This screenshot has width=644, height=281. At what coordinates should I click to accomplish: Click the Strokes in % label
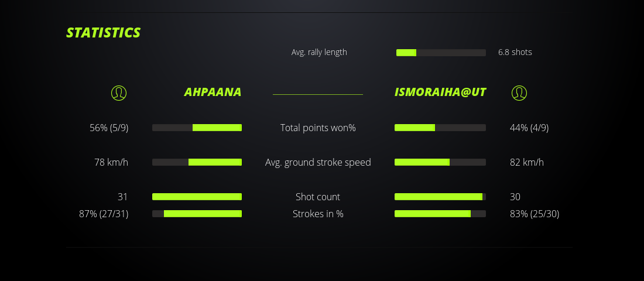318,214
